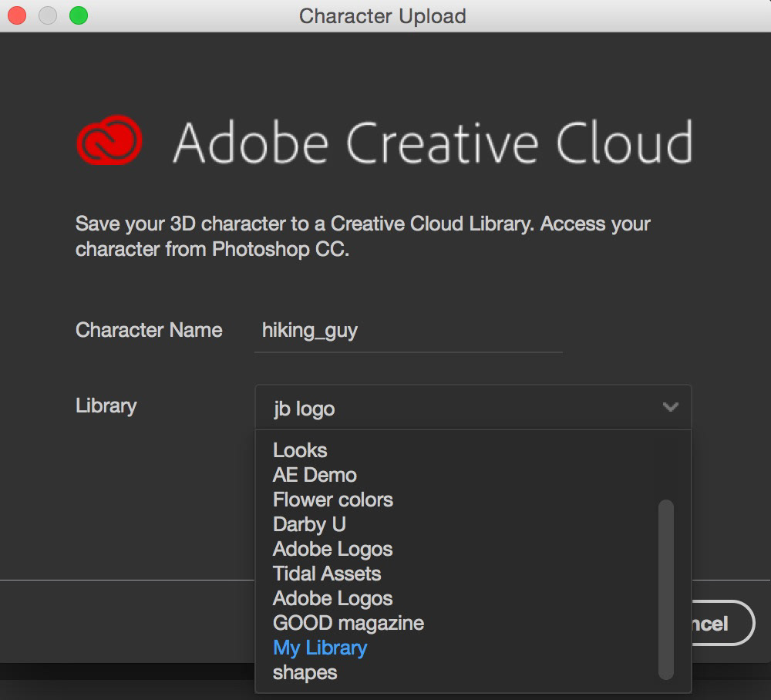Choose GOOD magazine library option
This screenshot has height=700, width=771.
348,624
